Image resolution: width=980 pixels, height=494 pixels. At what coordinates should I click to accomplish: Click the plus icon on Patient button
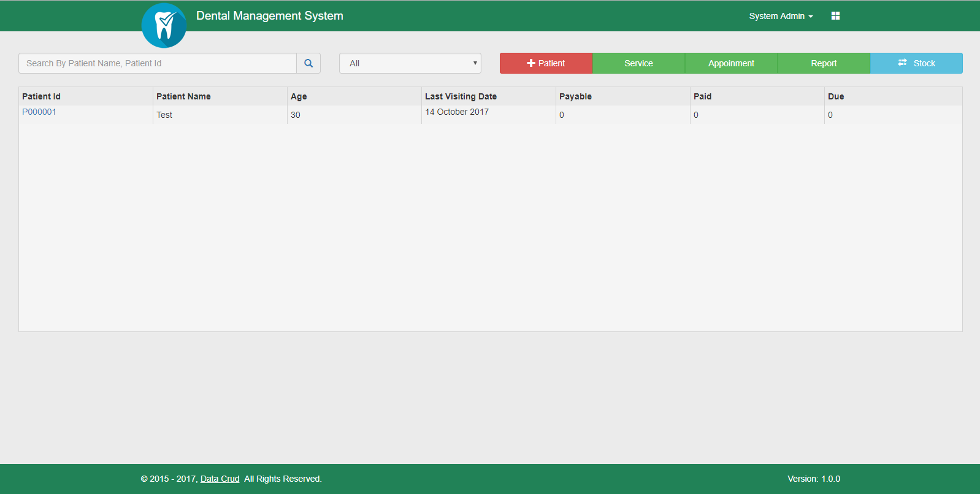point(531,63)
